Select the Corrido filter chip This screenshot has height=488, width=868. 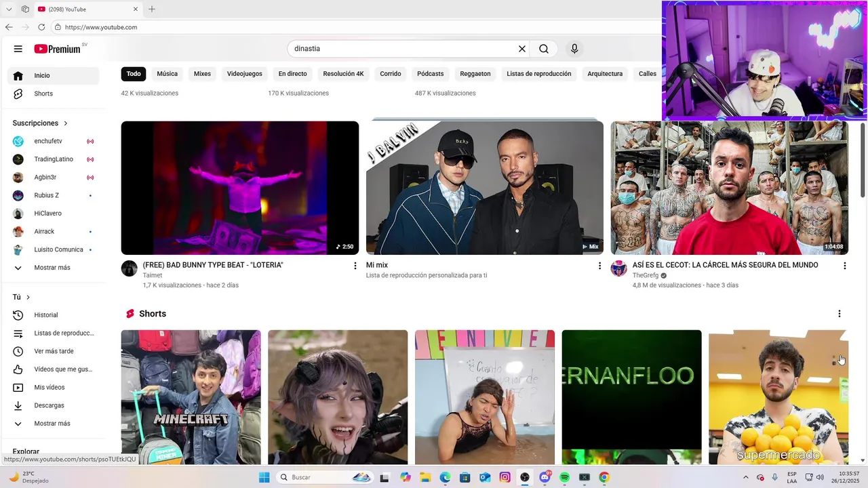point(391,74)
